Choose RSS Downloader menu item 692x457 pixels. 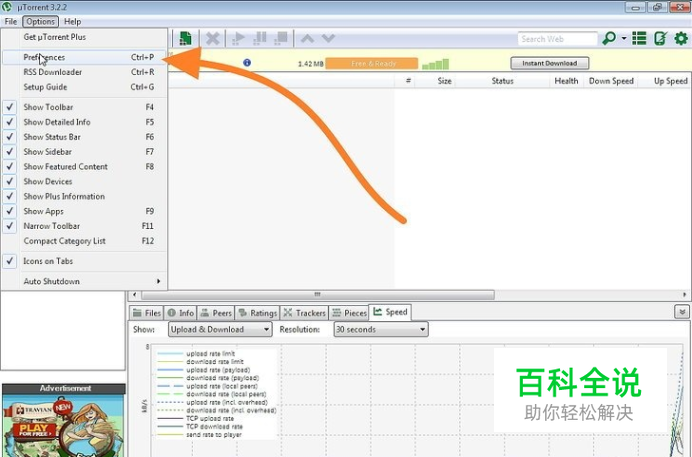click(x=84, y=72)
